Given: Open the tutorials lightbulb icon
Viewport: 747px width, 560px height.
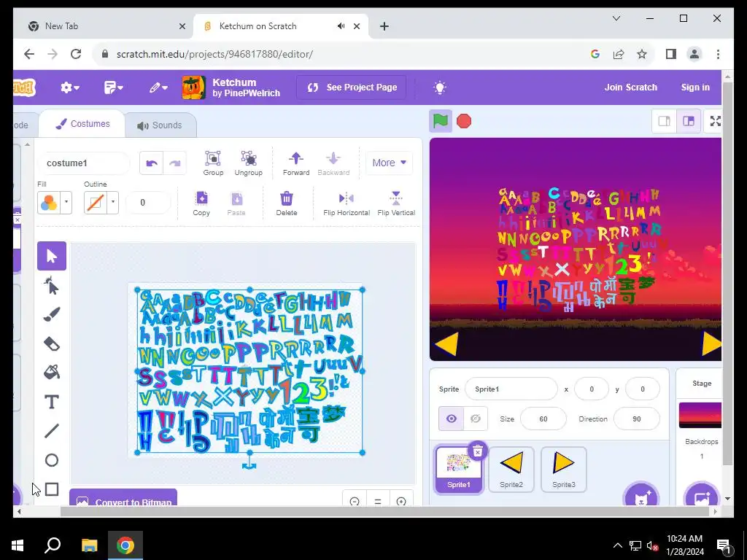Looking at the screenshot, I should coord(439,87).
